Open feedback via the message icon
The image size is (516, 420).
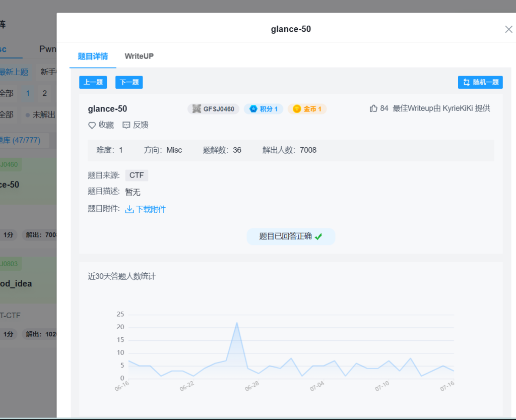(x=126, y=125)
